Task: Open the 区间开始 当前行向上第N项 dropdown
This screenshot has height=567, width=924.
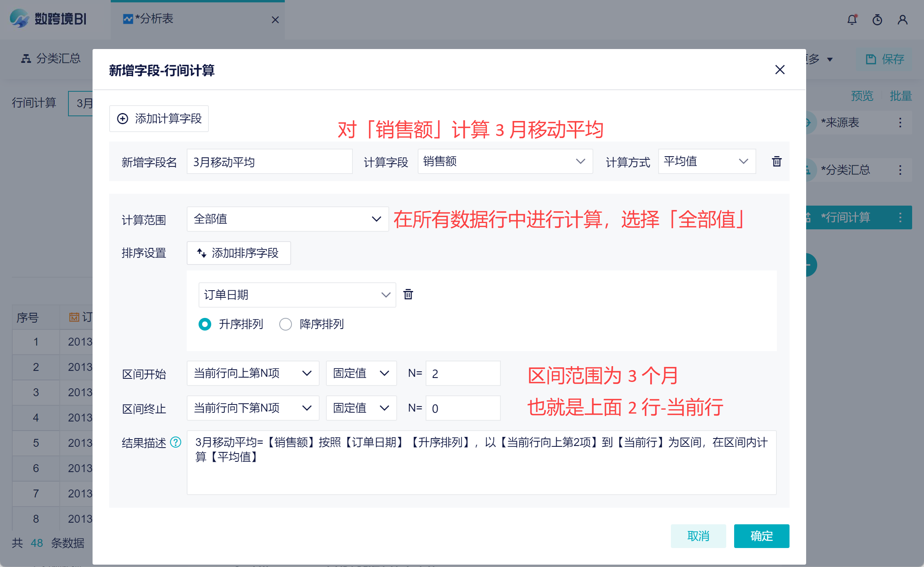Action: (252, 373)
